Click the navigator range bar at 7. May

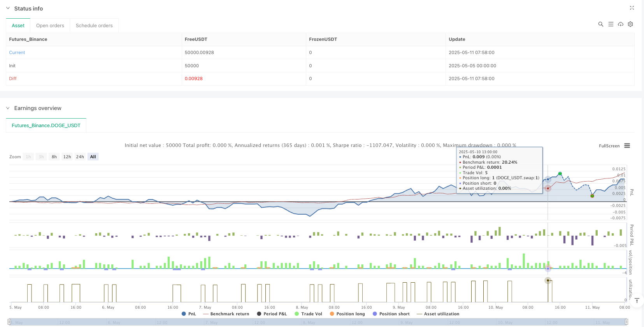212,322
